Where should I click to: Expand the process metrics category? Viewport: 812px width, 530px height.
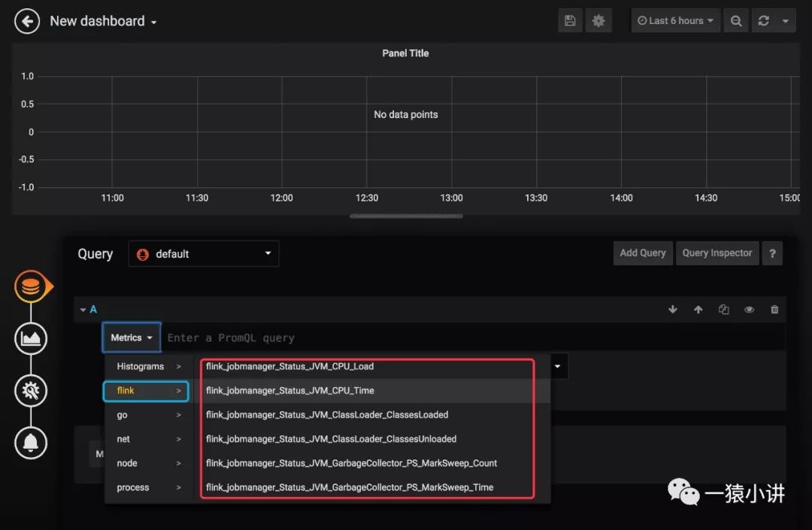pyautogui.click(x=147, y=488)
